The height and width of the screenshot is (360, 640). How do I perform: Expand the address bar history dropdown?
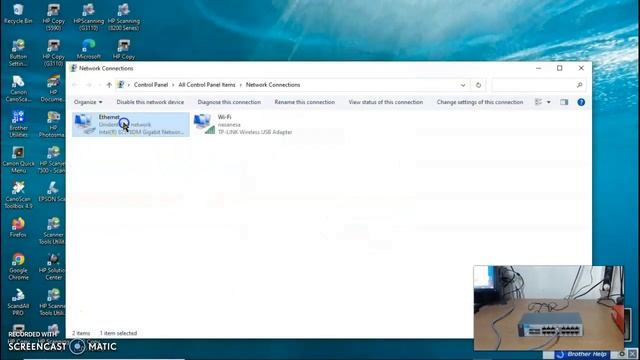pyautogui.click(x=463, y=85)
